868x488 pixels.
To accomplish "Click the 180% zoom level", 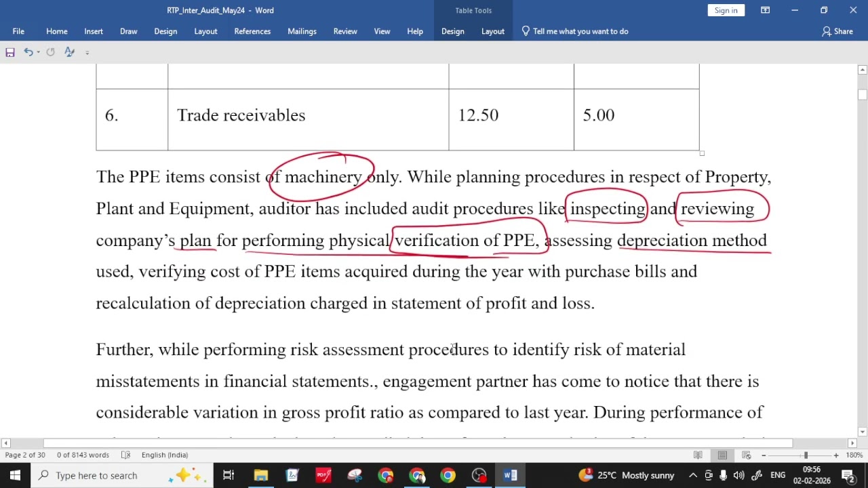I will click(x=854, y=455).
